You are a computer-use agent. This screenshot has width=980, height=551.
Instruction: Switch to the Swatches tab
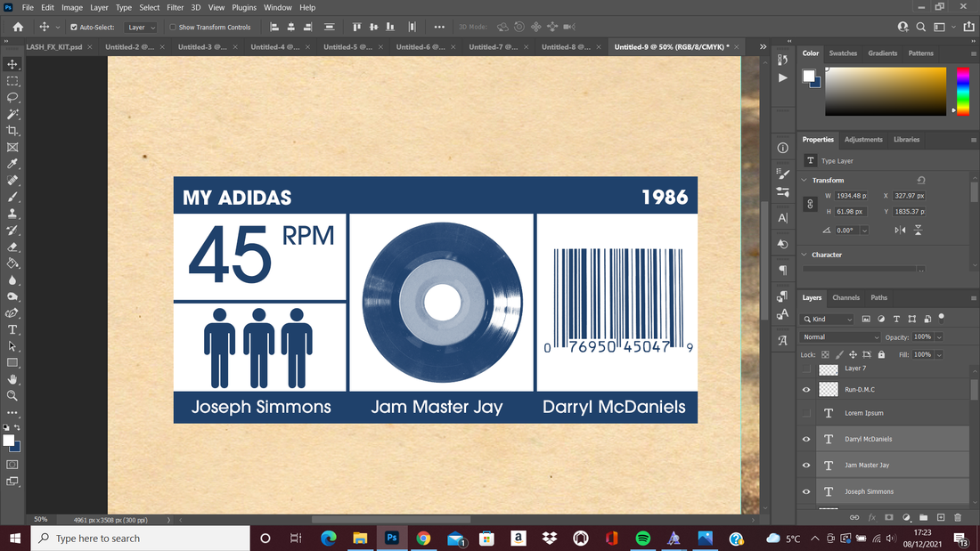(x=843, y=53)
